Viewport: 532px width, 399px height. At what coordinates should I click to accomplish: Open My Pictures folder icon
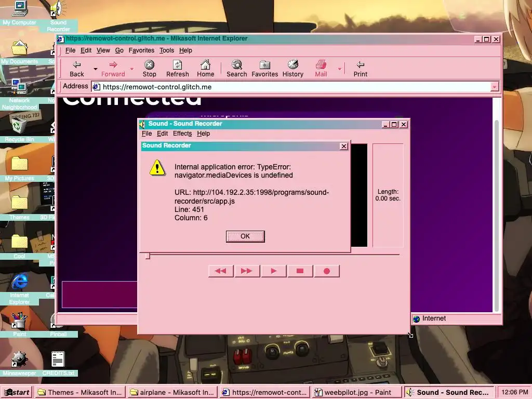pos(19,169)
